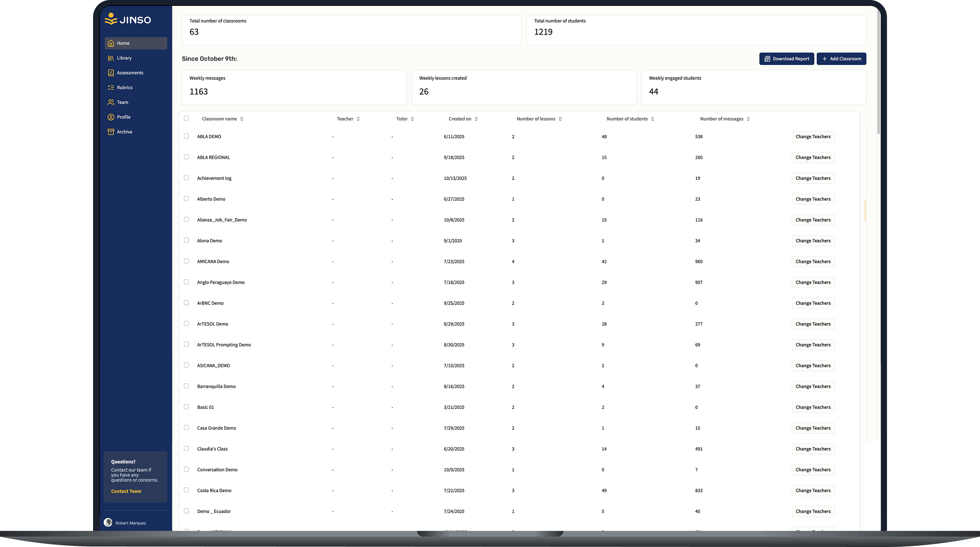Check the ABLA DEMO row checkbox
Image resolution: width=980 pixels, height=547 pixels.
point(187,136)
